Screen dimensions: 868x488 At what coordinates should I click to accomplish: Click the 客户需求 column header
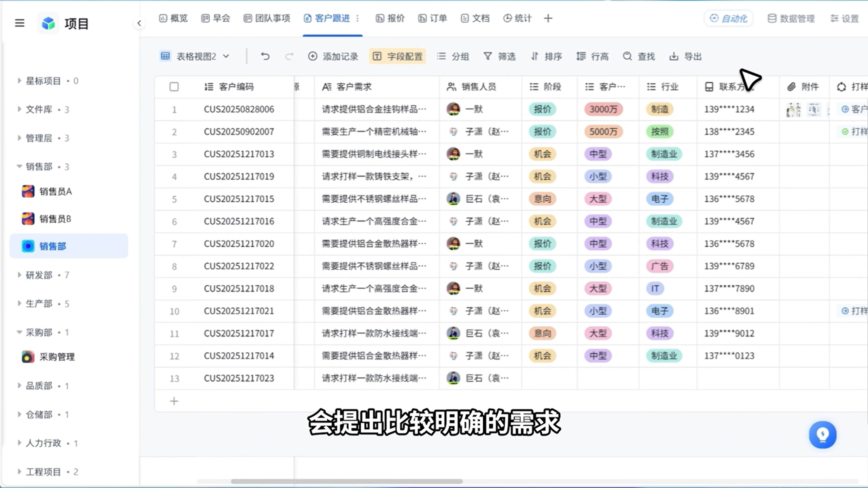[377, 87]
